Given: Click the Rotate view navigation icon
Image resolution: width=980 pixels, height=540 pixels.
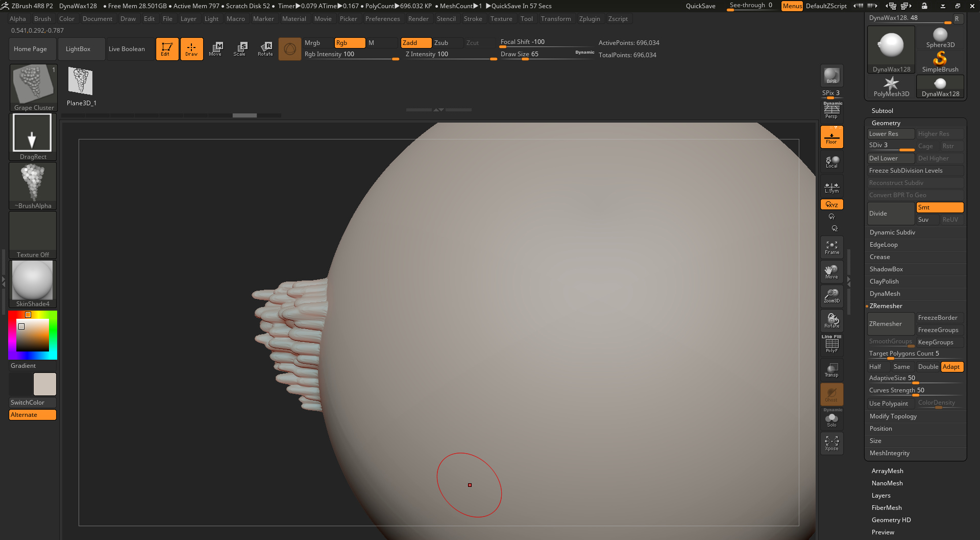Looking at the screenshot, I should point(831,321).
